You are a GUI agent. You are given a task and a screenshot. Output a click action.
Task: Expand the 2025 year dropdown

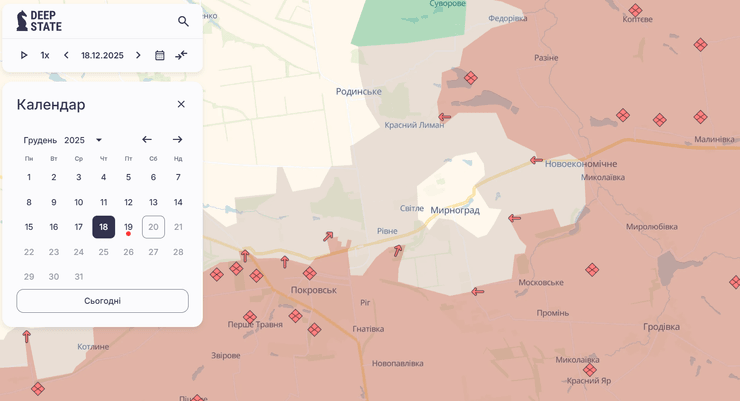click(98, 140)
